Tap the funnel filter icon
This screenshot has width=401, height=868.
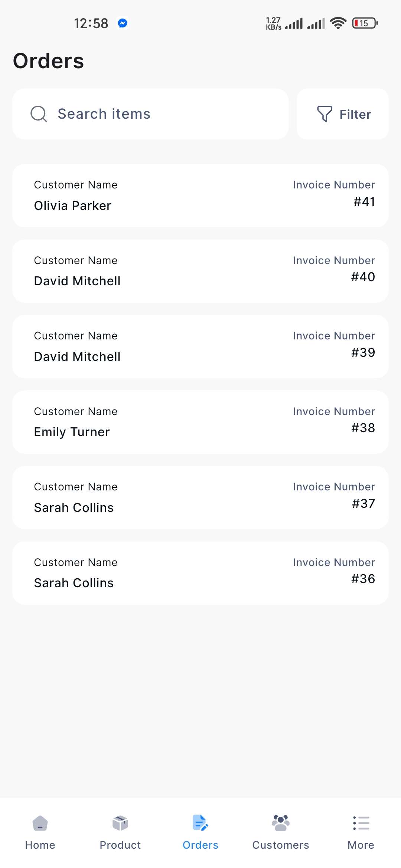coord(324,114)
